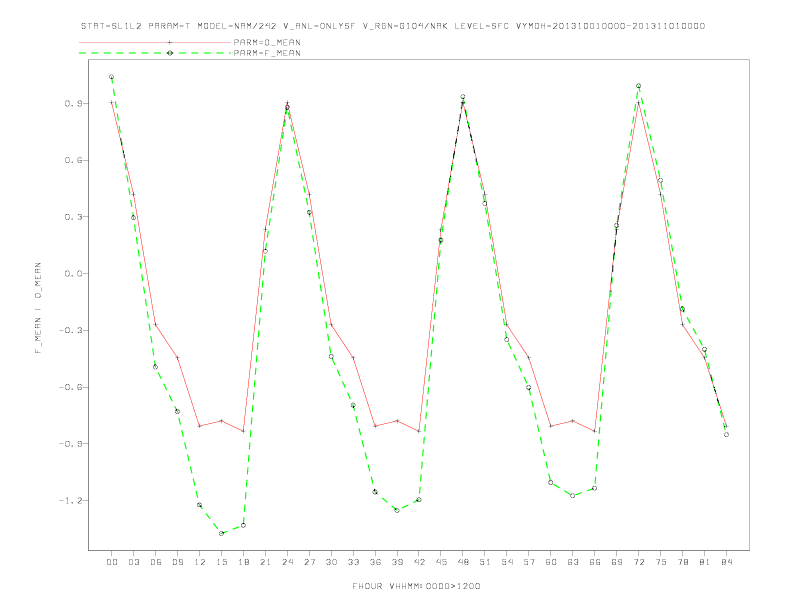Select the -0.6 y-axis tick label
Screen dimensions: 792x612
(x=71, y=387)
